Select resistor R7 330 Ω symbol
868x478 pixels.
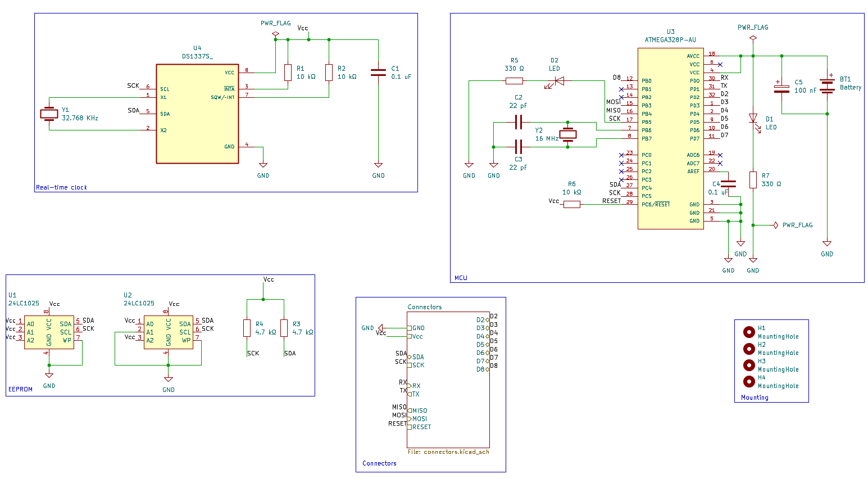point(753,180)
